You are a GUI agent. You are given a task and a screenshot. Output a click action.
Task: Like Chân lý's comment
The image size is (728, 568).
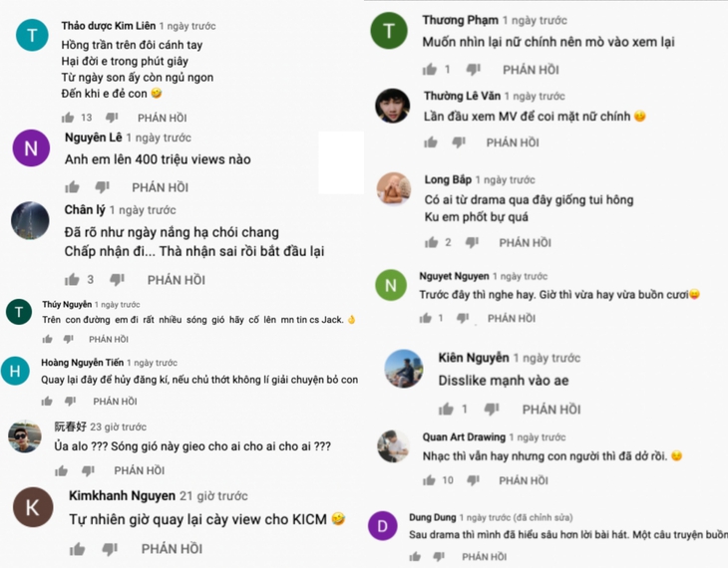(71, 280)
